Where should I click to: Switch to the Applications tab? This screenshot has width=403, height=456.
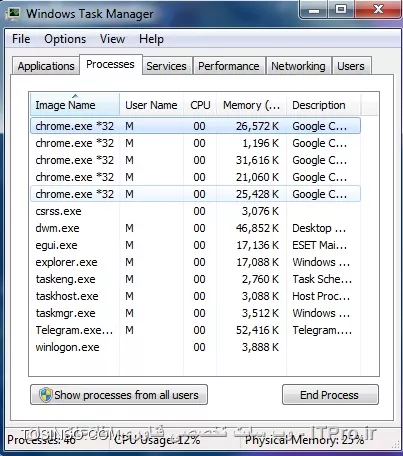46,66
